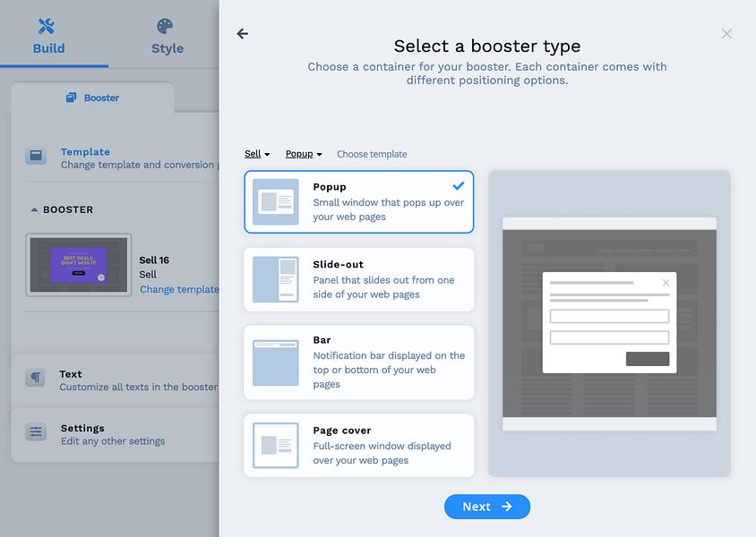756x537 pixels.
Task: Click 'Full-screen window displayed' description
Action: tap(382, 453)
